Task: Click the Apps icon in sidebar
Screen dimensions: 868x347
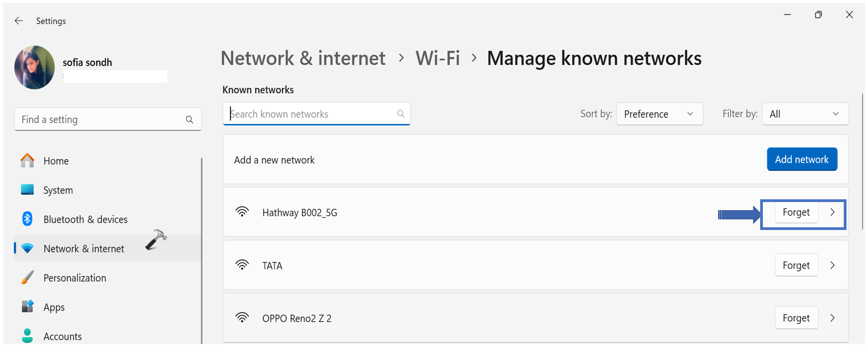Action: (27, 307)
